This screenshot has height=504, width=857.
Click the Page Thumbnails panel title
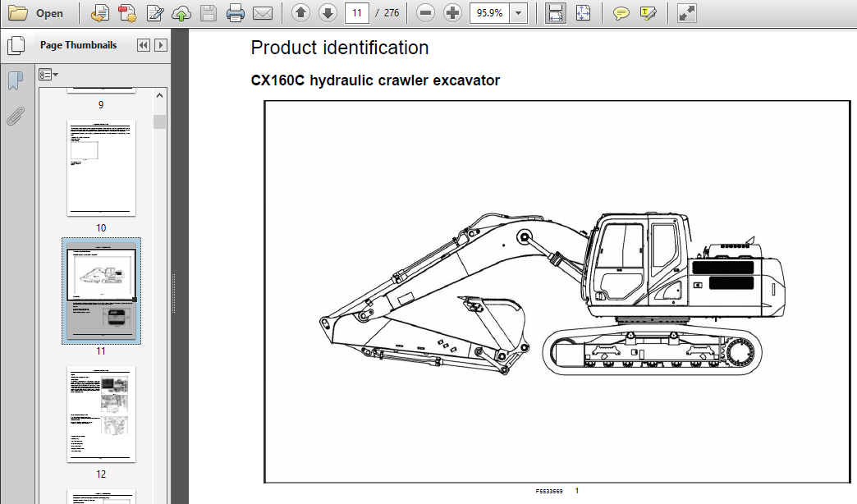78,45
